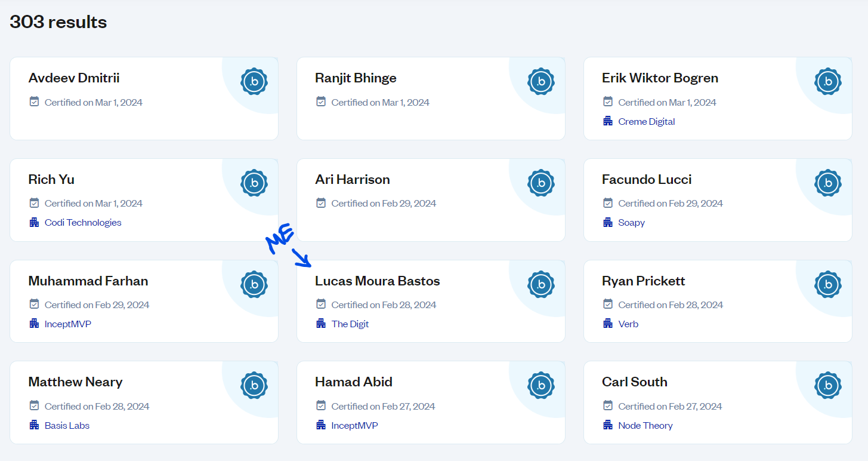Open InceptMVP under Muhammad Farhan

point(67,324)
